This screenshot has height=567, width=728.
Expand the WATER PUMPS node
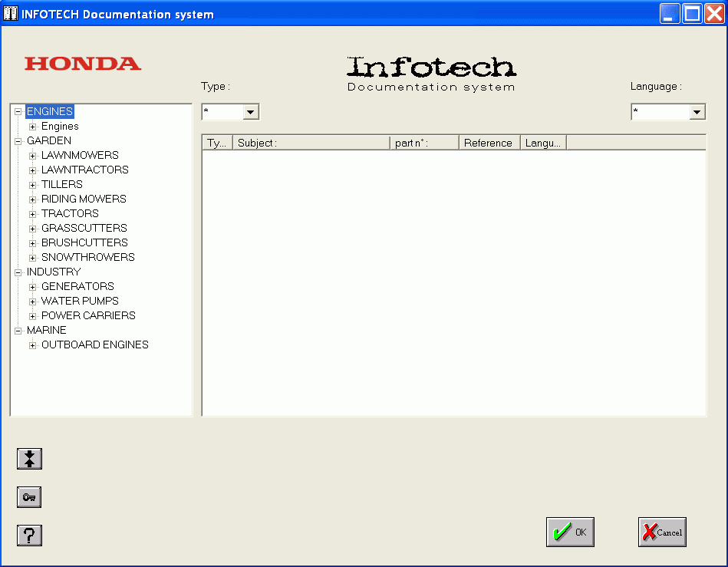pyautogui.click(x=32, y=302)
